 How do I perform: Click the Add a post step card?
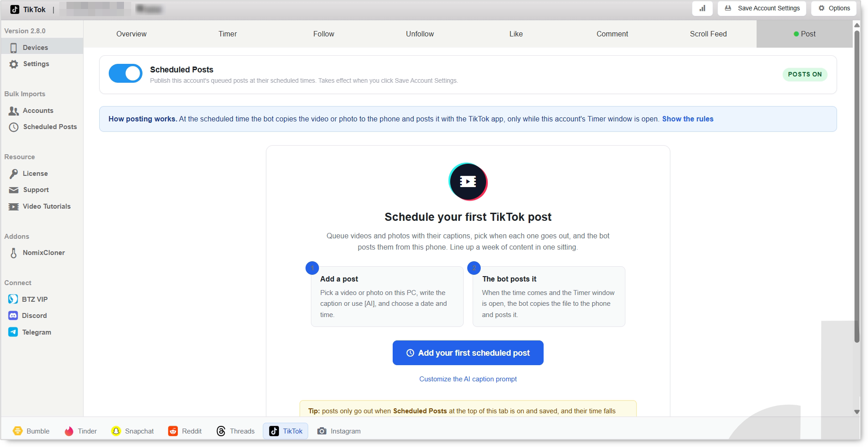(x=387, y=296)
